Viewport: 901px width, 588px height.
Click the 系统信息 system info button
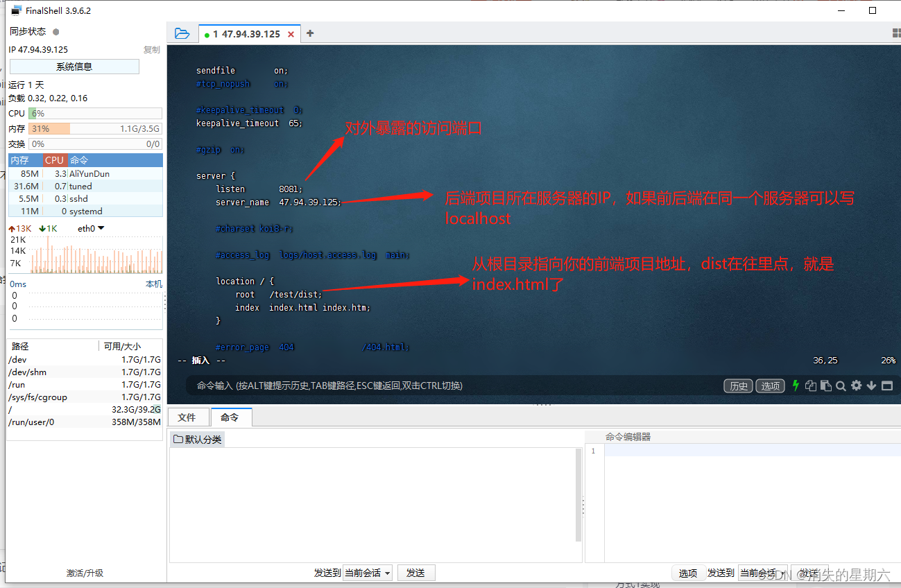[74, 67]
